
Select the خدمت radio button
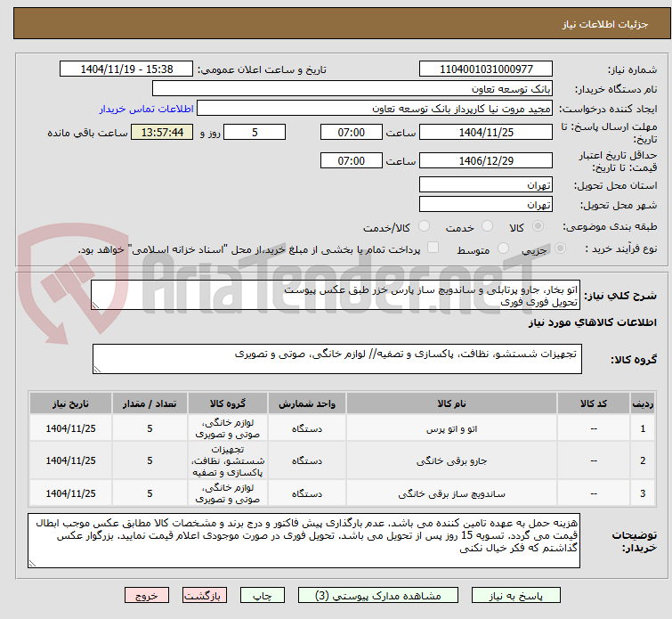pyautogui.click(x=487, y=225)
